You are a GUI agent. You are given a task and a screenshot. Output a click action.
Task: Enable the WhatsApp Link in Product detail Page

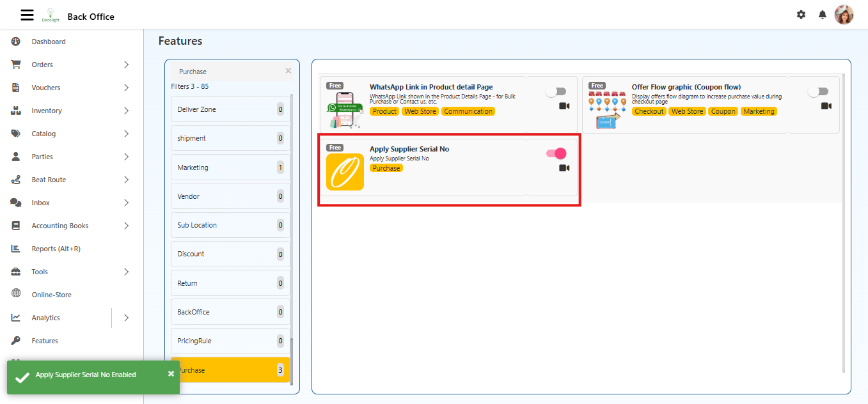coord(556,91)
